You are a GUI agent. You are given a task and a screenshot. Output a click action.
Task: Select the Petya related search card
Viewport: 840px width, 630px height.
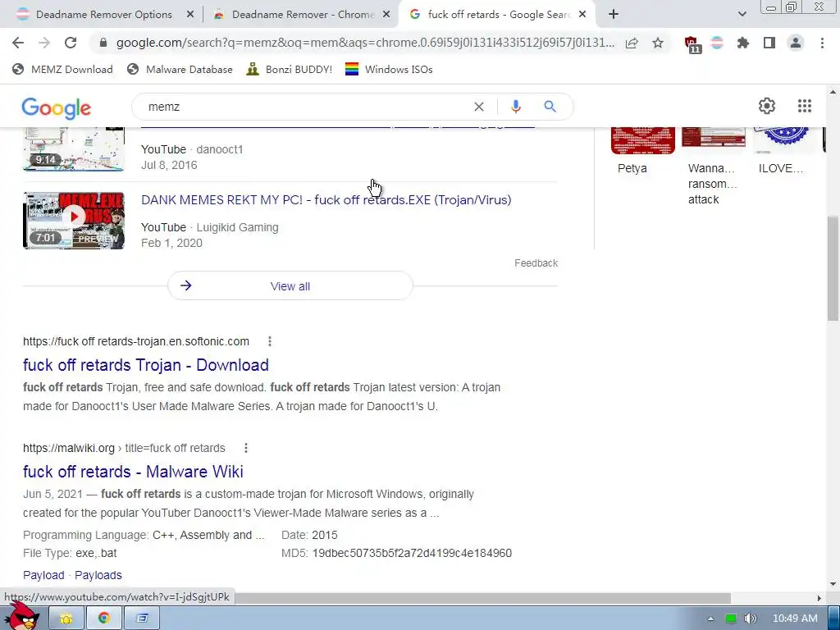[x=642, y=151]
